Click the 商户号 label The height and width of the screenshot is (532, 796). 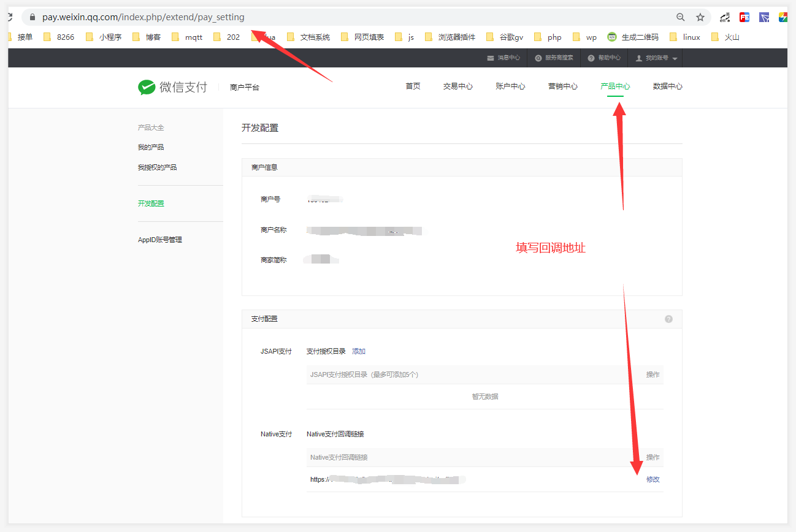pyautogui.click(x=270, y=199)
